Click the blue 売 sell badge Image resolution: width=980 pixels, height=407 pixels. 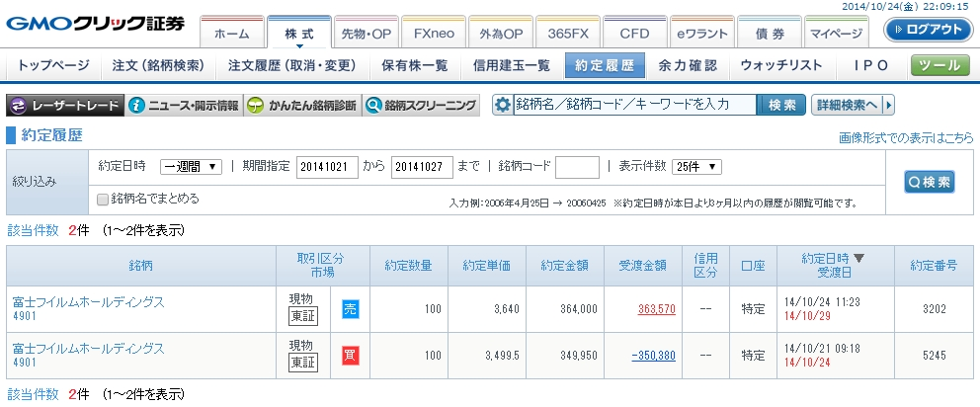pyautogui.click(x=351, y=309)
